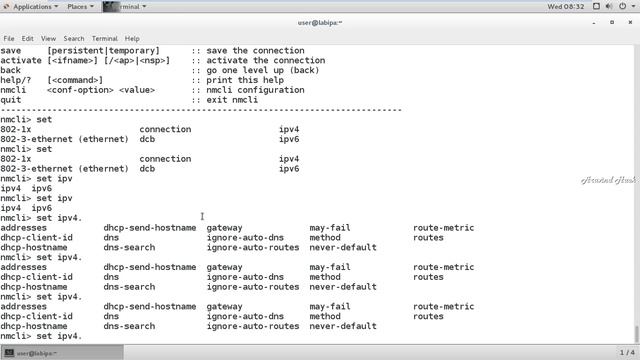Click 'print this help' text
Viewport: 640px width, 360px height.
(x=245, y=80)
